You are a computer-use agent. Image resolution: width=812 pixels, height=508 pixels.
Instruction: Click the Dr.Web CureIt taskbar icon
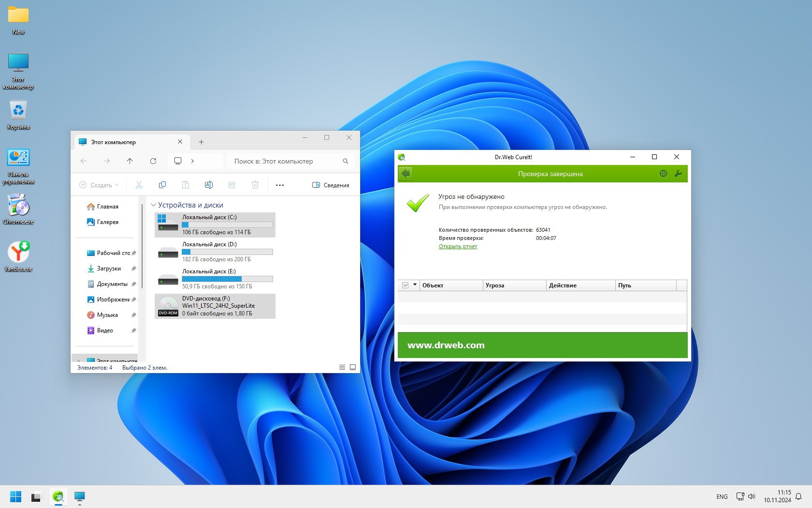click(x=58, y=496)
